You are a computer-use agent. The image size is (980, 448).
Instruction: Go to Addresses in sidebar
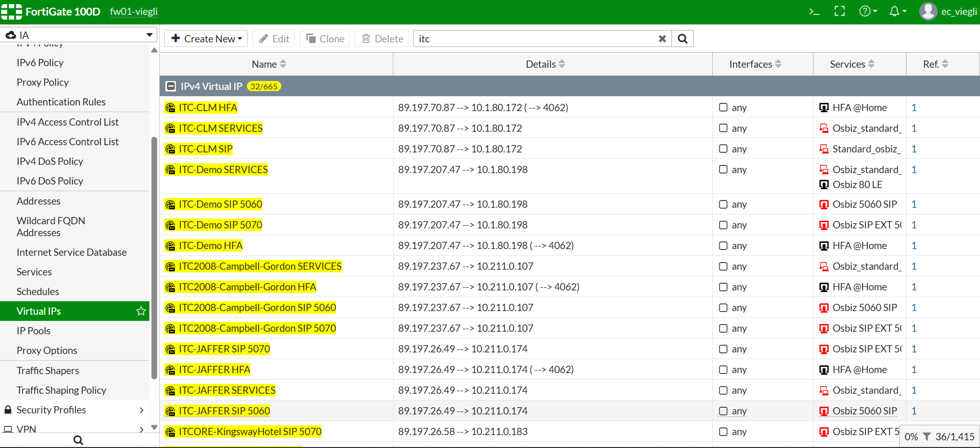point(38,201)
